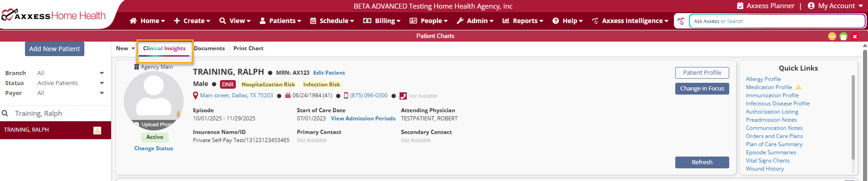Click in the Ask Axxess search field

(x=776, y=21)
